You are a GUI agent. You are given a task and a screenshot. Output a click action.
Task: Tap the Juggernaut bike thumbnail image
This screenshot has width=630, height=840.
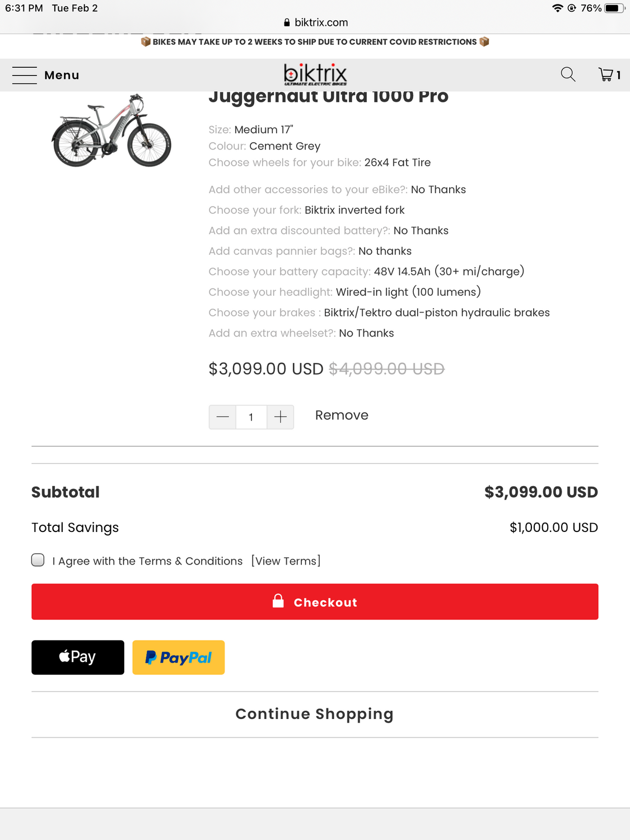111,132
